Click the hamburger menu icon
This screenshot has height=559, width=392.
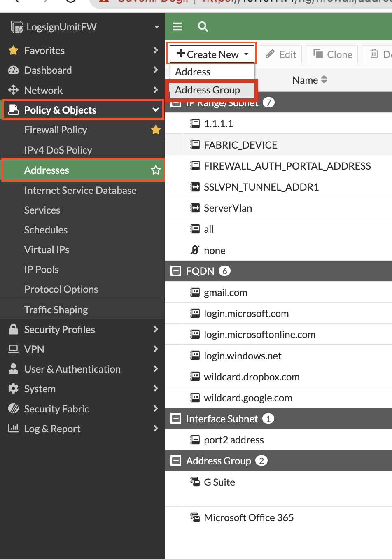tap(177, 27)
